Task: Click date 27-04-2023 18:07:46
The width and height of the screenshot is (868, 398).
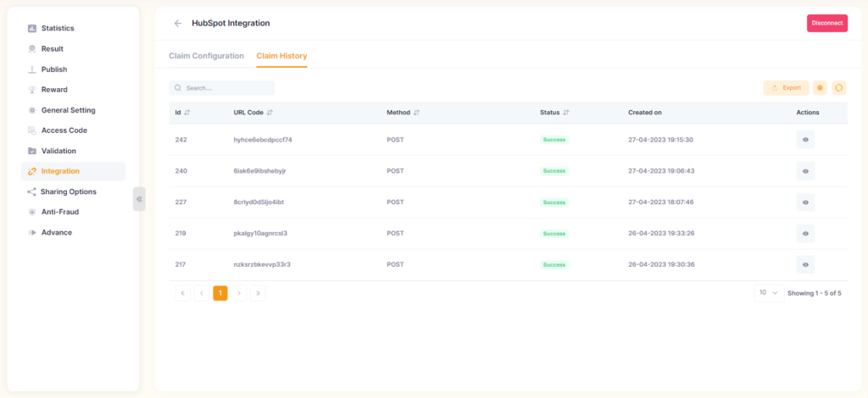Action: tap(661, 202)
